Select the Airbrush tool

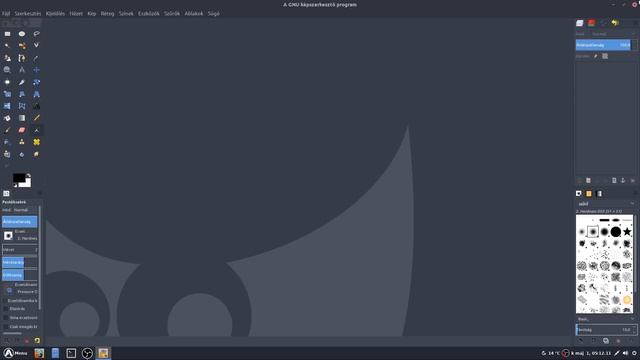pos(36,130)
